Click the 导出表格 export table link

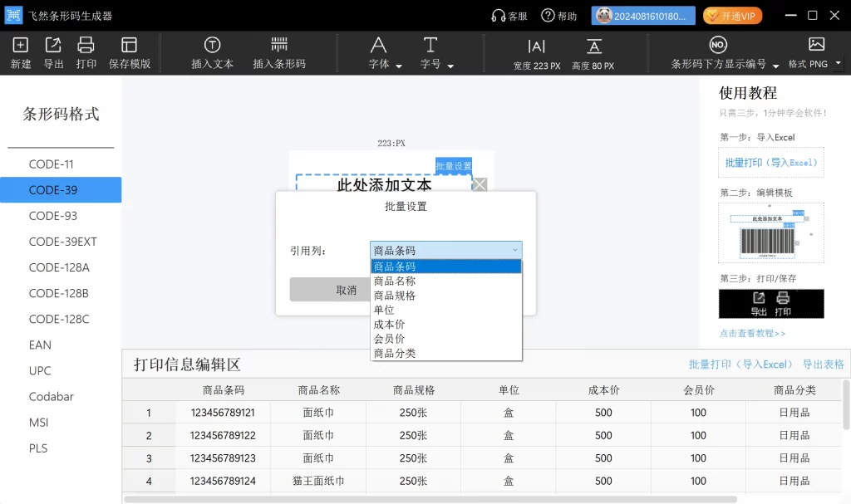pyautogui.click(x=824, y=365)
